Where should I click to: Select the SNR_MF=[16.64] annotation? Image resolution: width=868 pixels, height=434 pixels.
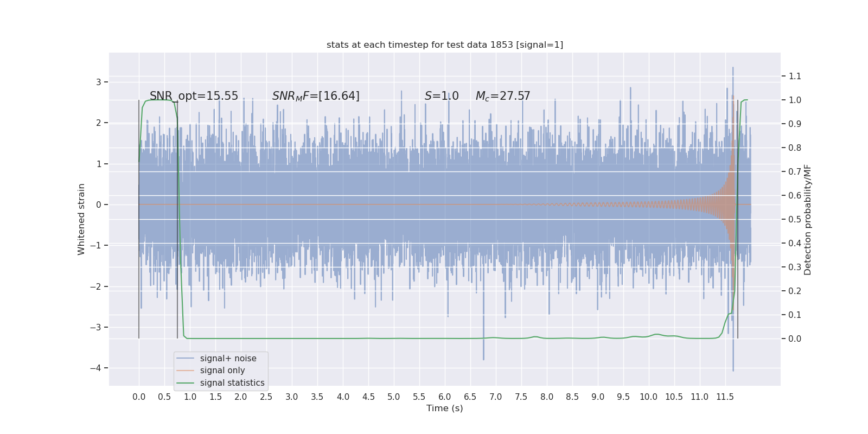316,96
